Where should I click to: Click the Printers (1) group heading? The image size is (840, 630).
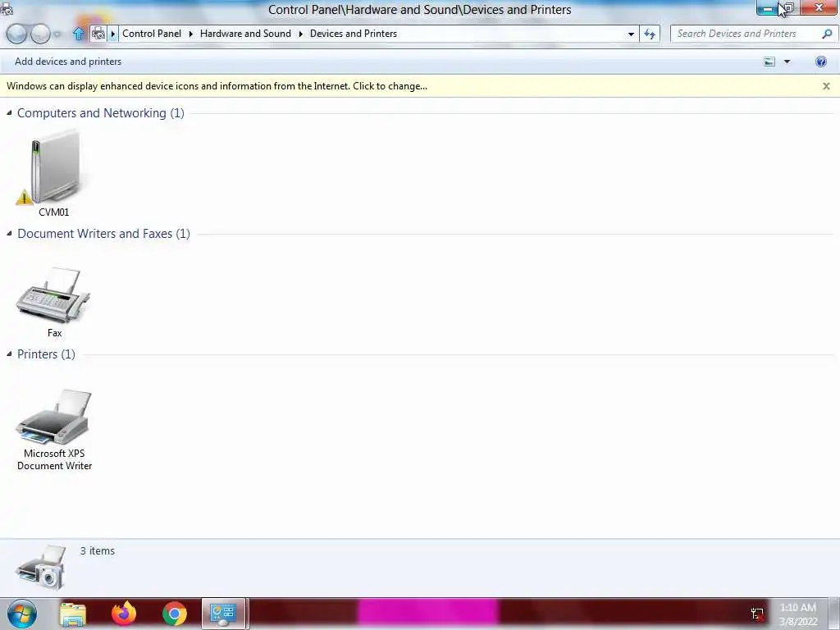tap(46, 354)
